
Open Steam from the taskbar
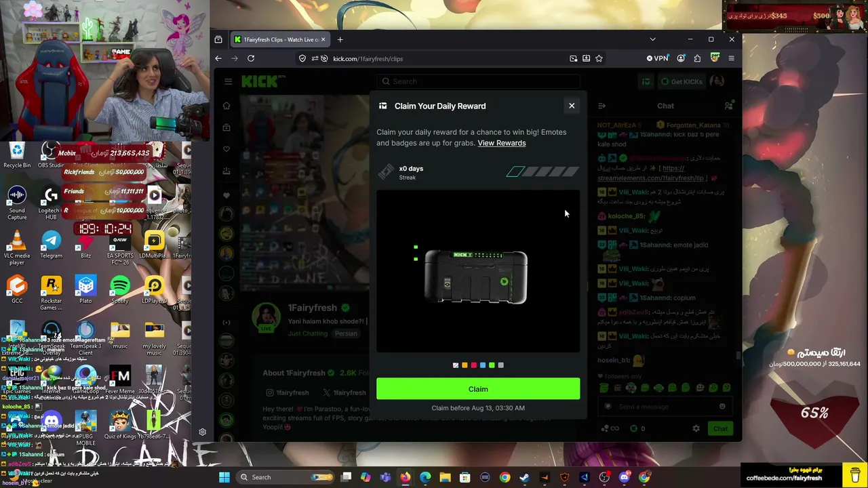click(x=525, y=477)
